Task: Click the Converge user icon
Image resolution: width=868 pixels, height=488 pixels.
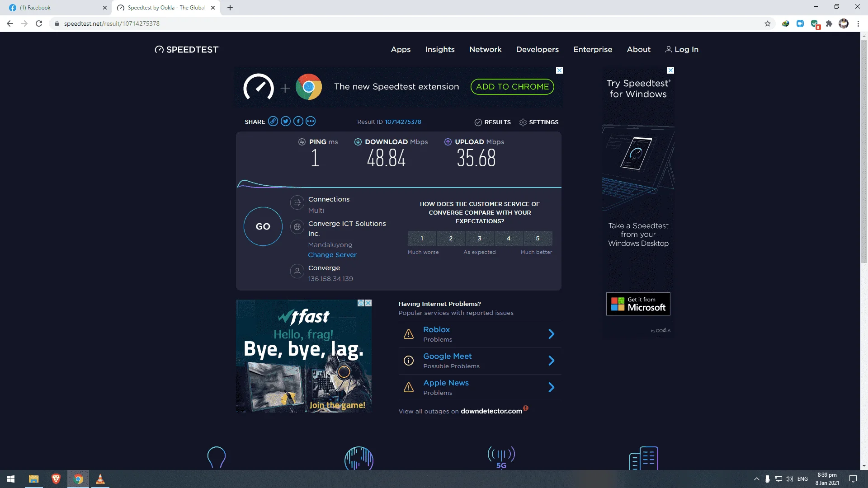Action: [x=297, y=271]
